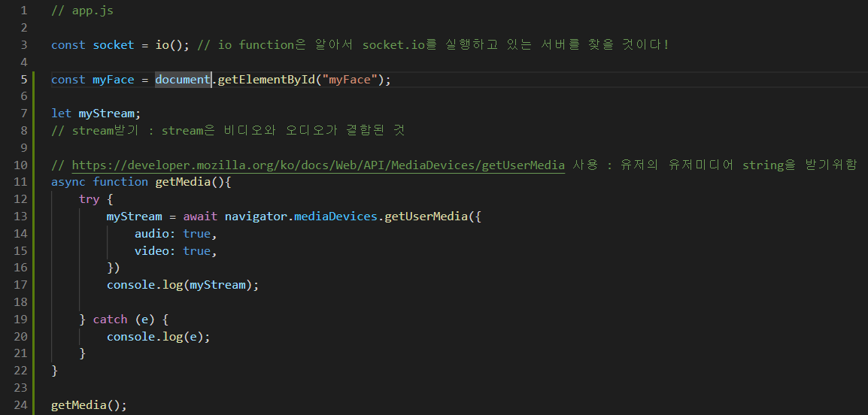Click getMedia in the function definition
This screenshot has height=415, width=868.
tap(183, 182)
